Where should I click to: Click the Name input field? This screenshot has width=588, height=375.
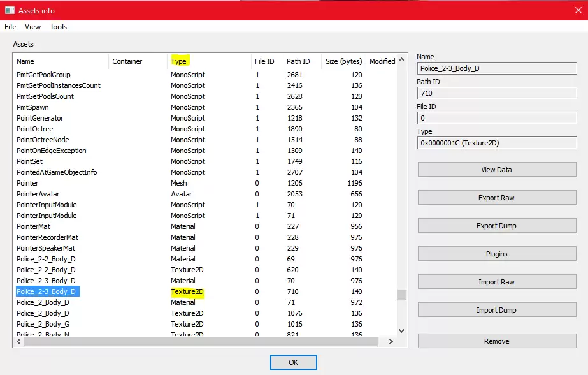click(x=497, y=68)
